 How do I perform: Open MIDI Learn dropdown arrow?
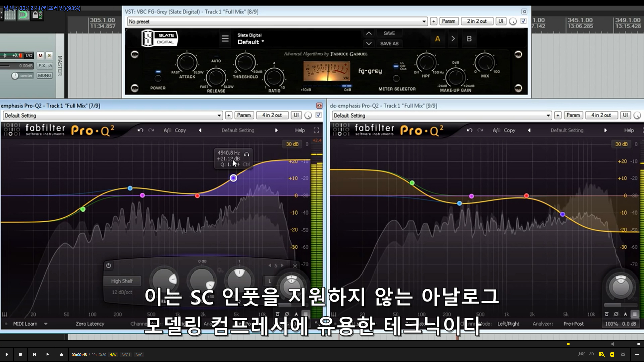(46, 324)
